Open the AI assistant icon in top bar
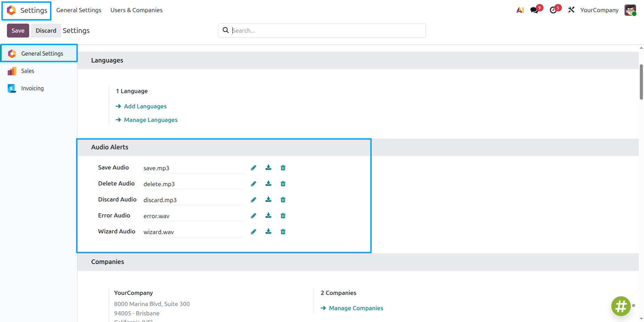Viewport: 644px width, 322px height. pos(520,10)
